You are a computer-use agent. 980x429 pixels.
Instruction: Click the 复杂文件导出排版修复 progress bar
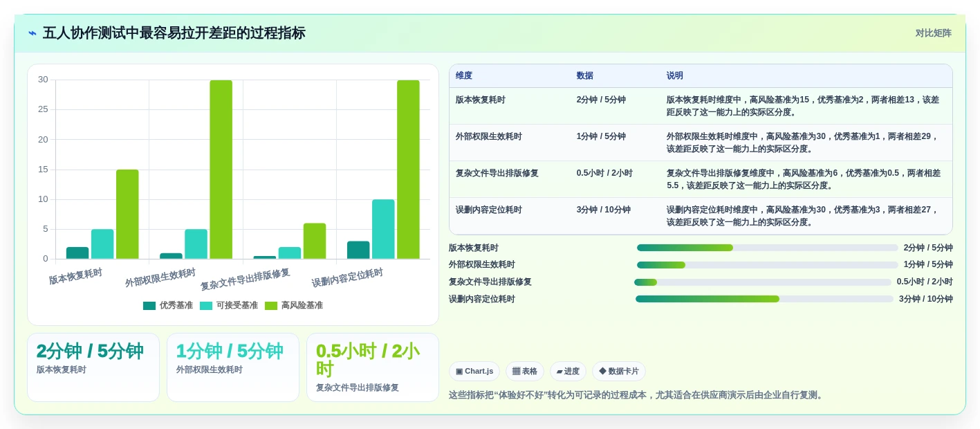(x=763, y=282)
